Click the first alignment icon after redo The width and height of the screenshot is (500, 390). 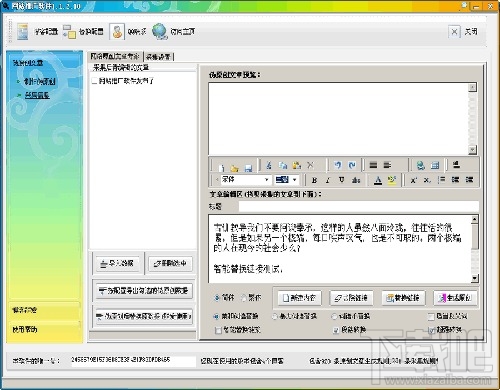[x=373, y=165]
